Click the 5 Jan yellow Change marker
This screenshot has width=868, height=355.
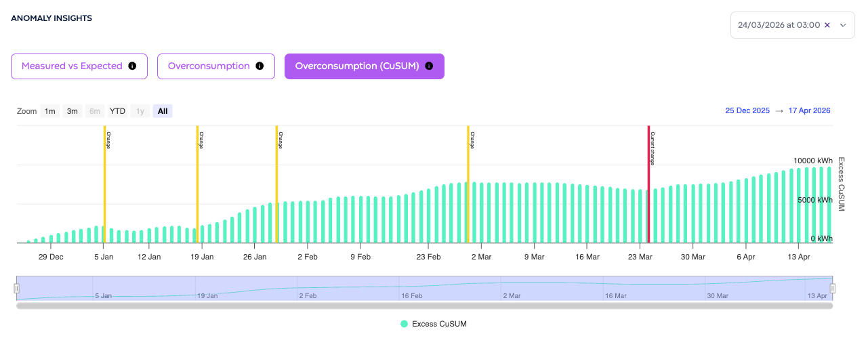click(104, 184)
